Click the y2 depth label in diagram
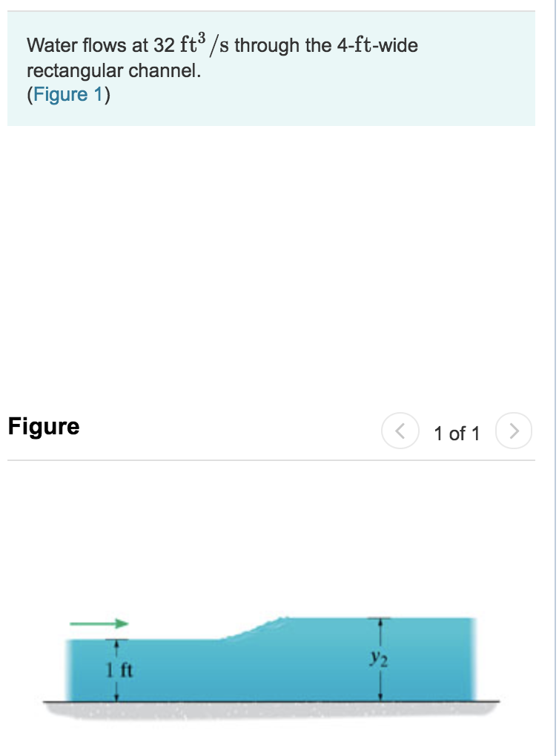559x756 pixels. point(379,657)
